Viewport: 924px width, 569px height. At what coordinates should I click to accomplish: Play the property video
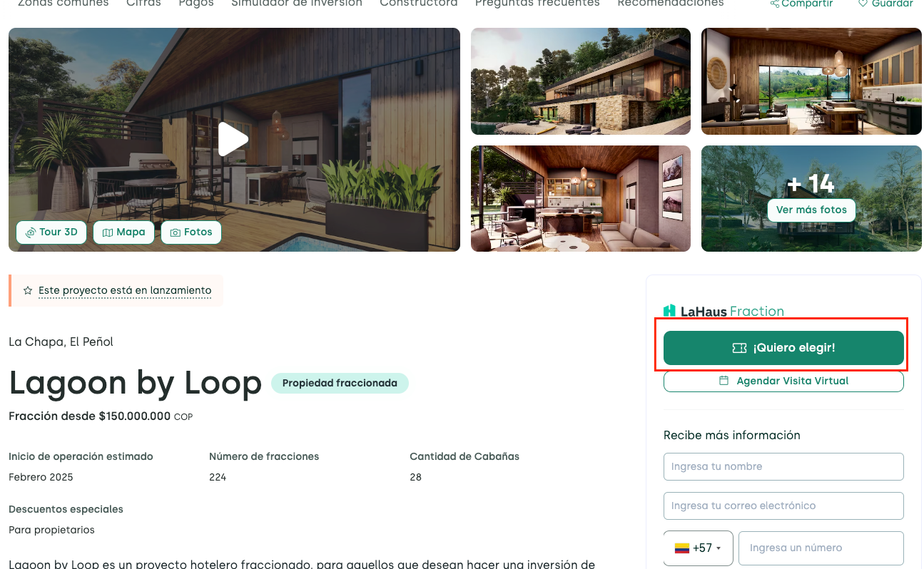233,139
